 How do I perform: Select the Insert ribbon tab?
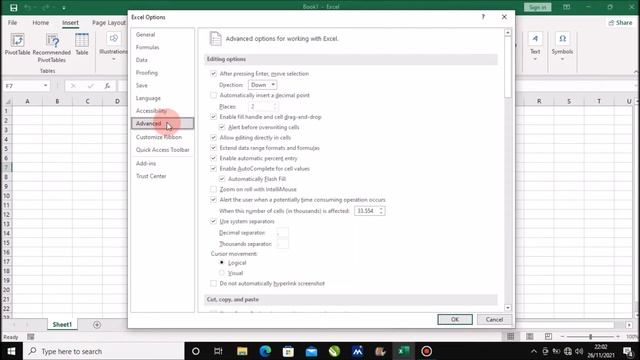70,23
